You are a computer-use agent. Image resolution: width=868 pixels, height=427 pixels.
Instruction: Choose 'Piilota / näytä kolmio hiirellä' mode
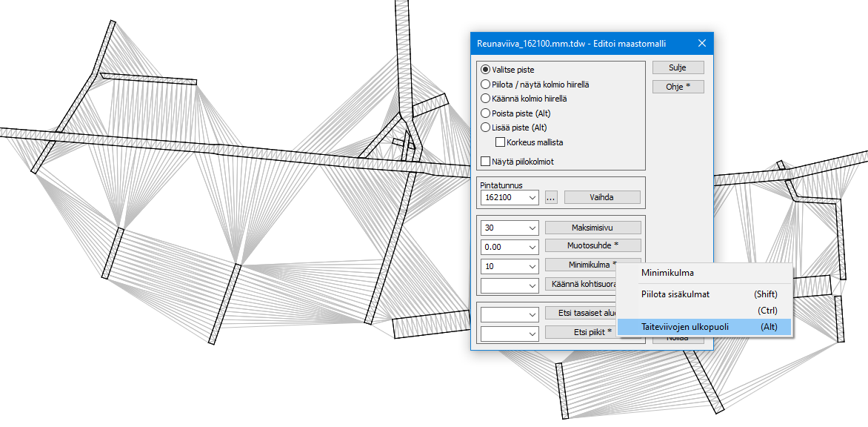[x=486, y=85]
